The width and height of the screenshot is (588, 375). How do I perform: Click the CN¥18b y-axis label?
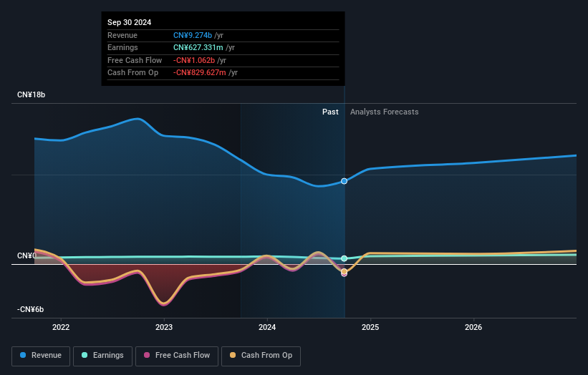pyautogui.click(x=31, y=94)
